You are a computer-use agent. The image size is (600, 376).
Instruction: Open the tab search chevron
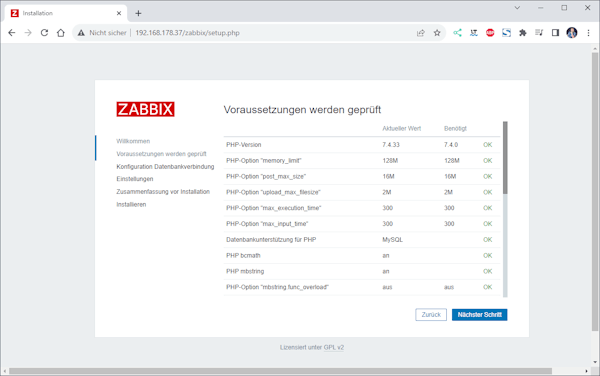[x=517, y=8]
